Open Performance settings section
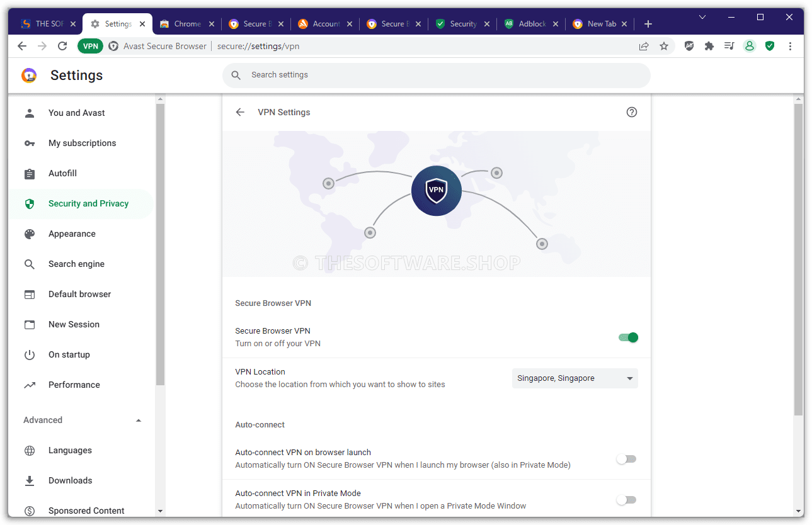The height and width of the screenshot is (525, 812). pos(81,385)
